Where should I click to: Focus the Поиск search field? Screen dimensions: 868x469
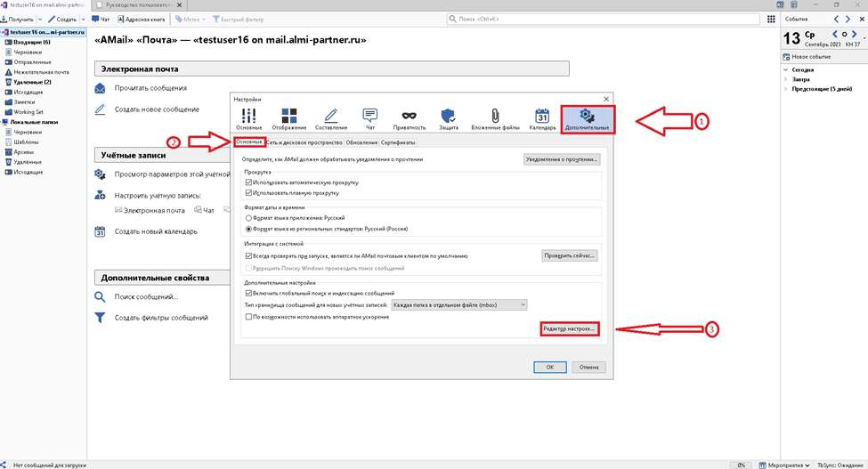pos(604,20)
